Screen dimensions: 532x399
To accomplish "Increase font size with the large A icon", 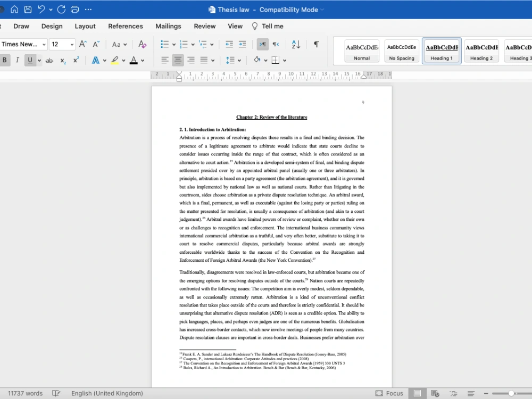I will (x=83, y=44).
